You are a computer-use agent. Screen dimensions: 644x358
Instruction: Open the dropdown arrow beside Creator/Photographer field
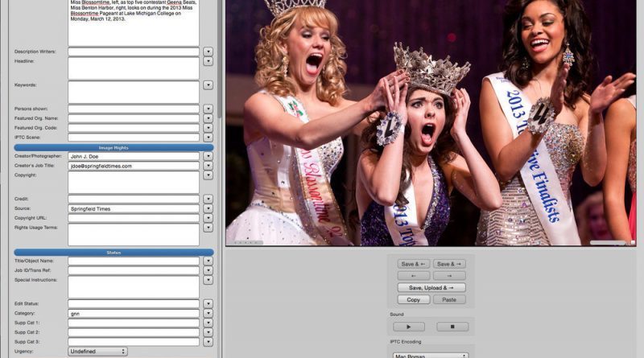208,157
